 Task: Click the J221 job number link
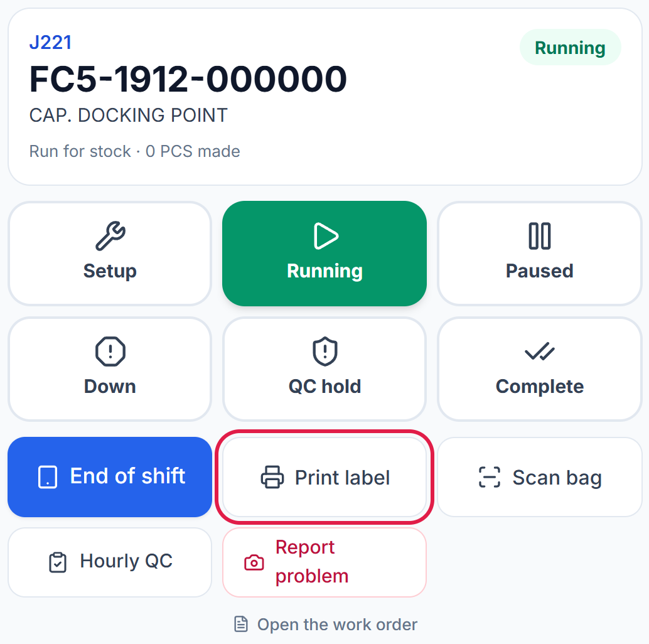click(50, 43)
